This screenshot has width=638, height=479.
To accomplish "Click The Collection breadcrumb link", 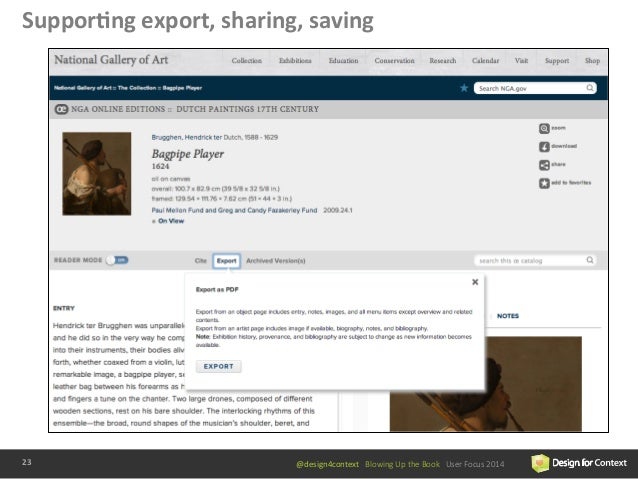I will [x=137, y=88].
